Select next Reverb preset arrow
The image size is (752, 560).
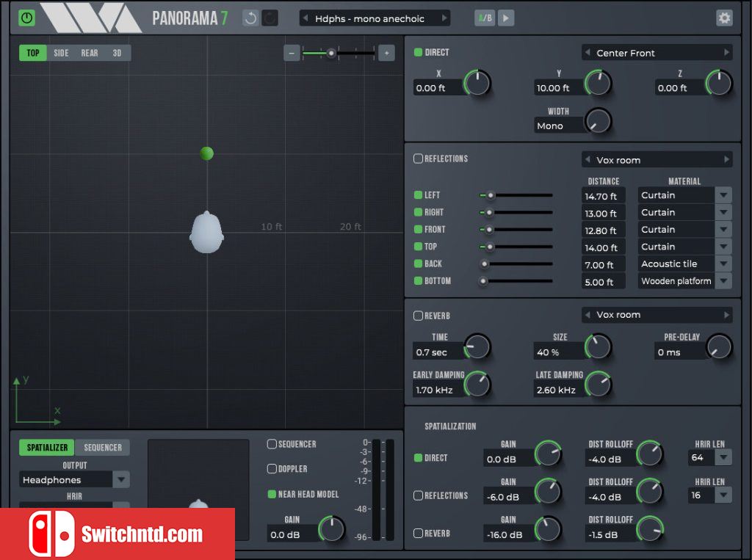726,315
